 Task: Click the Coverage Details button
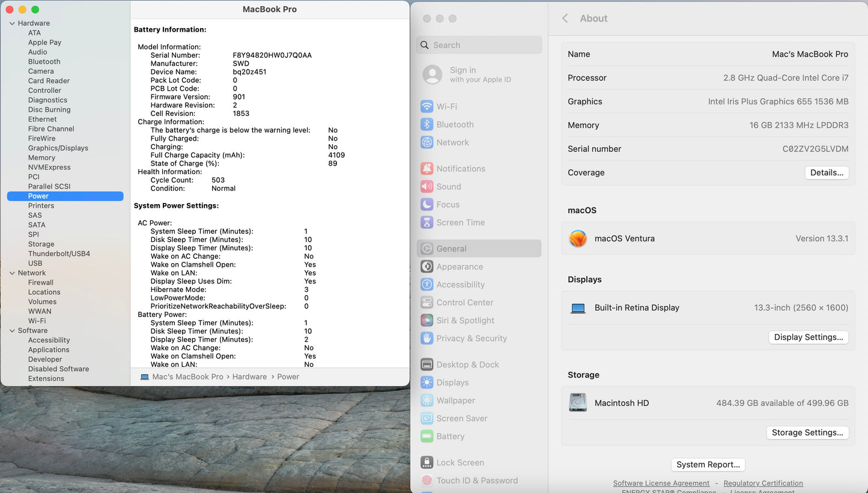pos(827,172)
